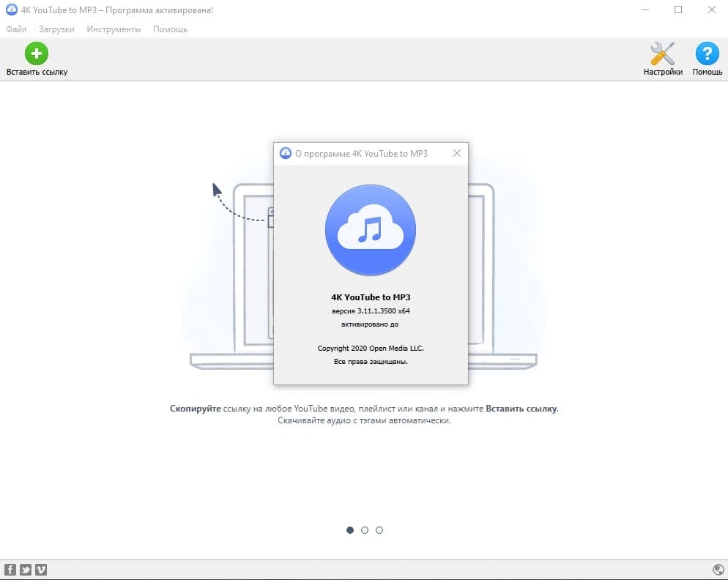The height and width of the screenshot is (580, 728).
Task: Click 'Скачивайте аудио с тэгами автоматически.' text
Action: pos(364,420)
